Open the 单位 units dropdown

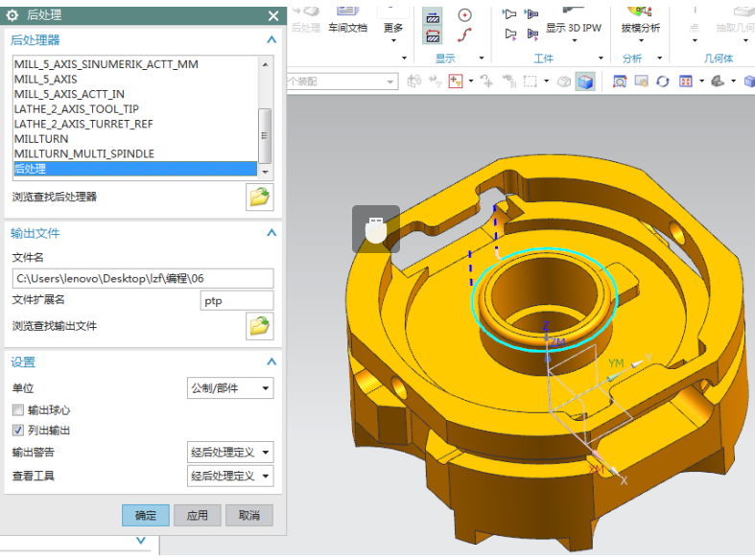click(230, 388)
